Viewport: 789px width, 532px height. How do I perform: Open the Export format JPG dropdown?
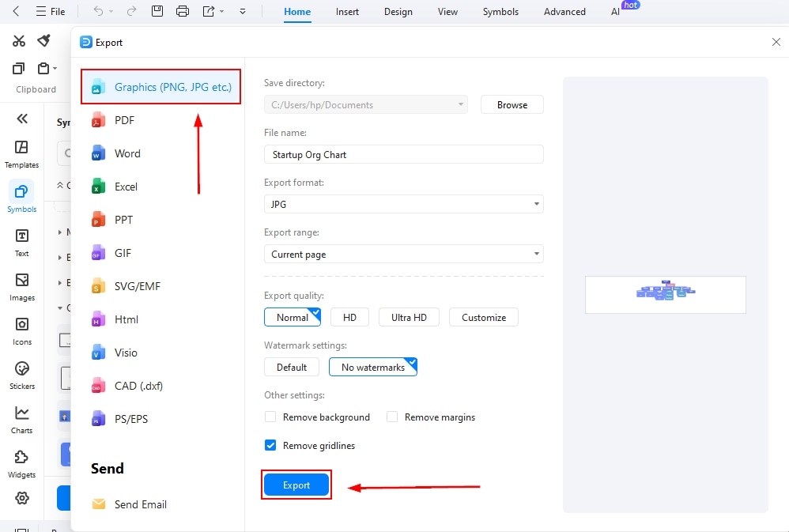[x=403, y=205]
